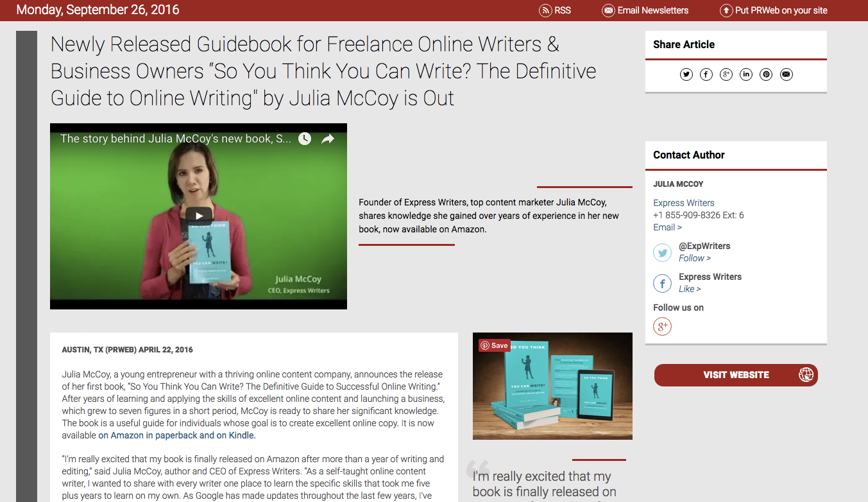Click the AUSTIN, TX (PRWEB) APRIL 22, 2016 dateline

point(127,350)
